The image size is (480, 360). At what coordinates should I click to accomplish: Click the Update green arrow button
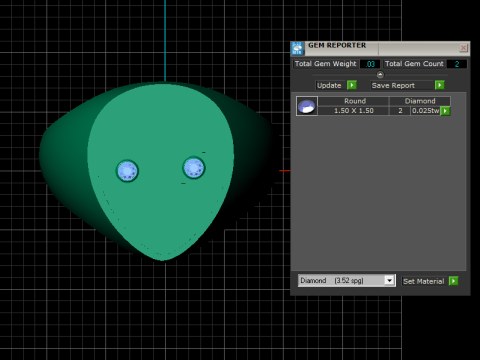click(352, 85)
